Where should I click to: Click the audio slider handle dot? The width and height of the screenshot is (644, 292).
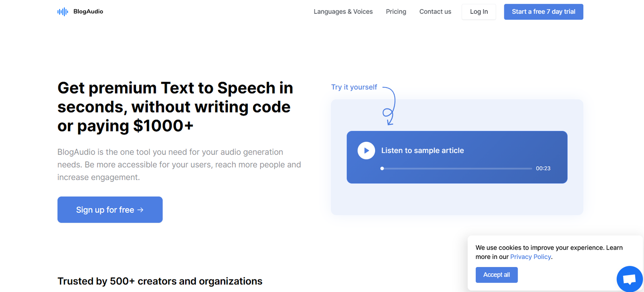(x=382, y=168)
